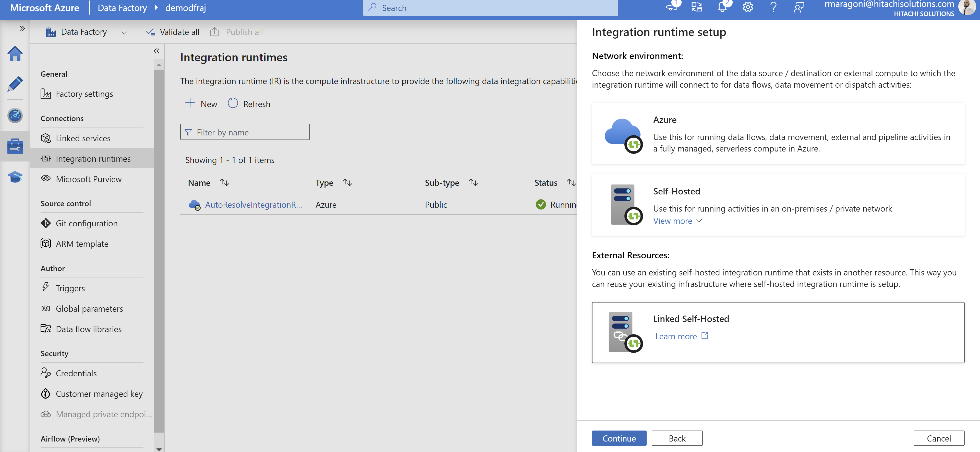Screen dimensions: 980x452
Task: Open the Learning Center graduation cap icon
Action: (15, 177)
